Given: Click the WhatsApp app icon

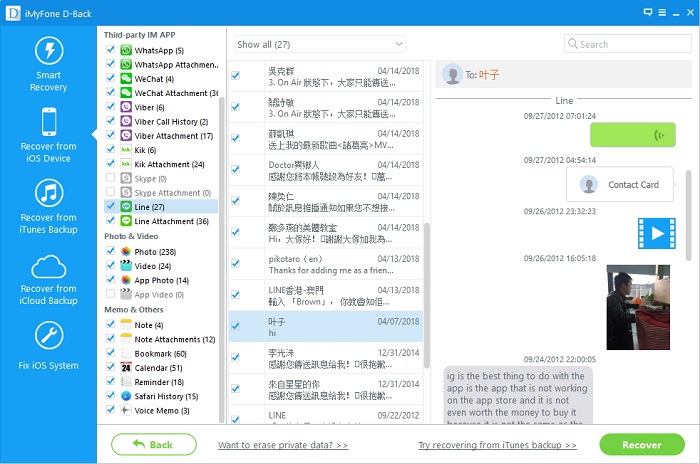Looking at the screenshot, I should tap(126, 50).
